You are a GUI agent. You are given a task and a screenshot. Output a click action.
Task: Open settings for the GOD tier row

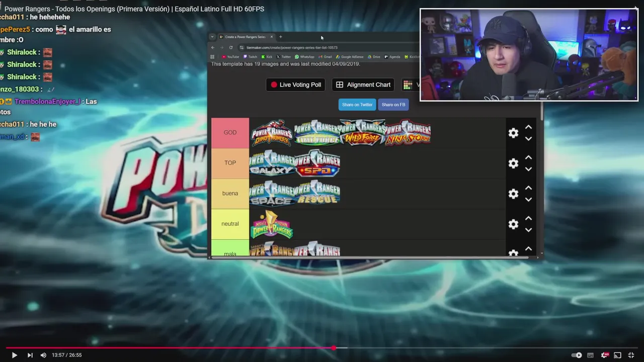point(513,133)
